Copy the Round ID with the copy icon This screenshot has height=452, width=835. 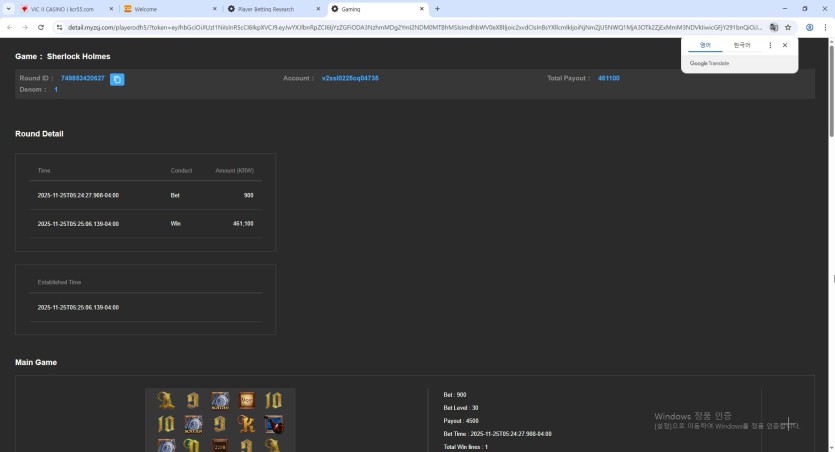(117, 79)
